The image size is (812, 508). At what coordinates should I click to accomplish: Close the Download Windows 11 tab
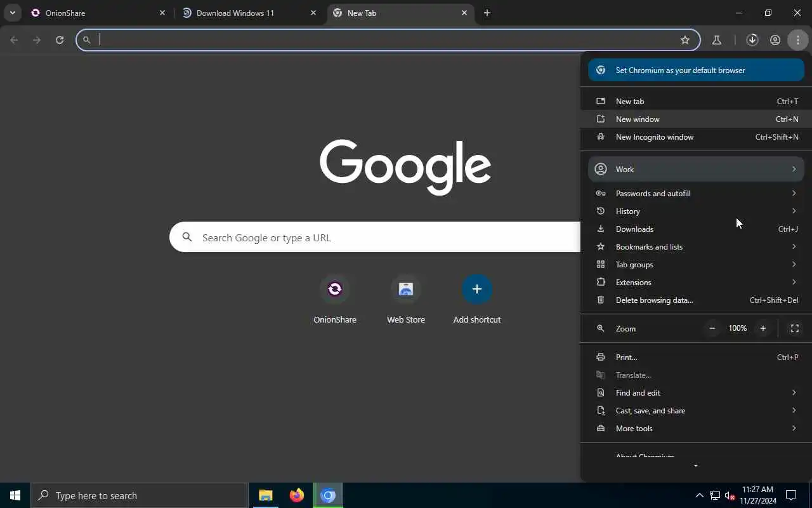(x=313, y=13)
